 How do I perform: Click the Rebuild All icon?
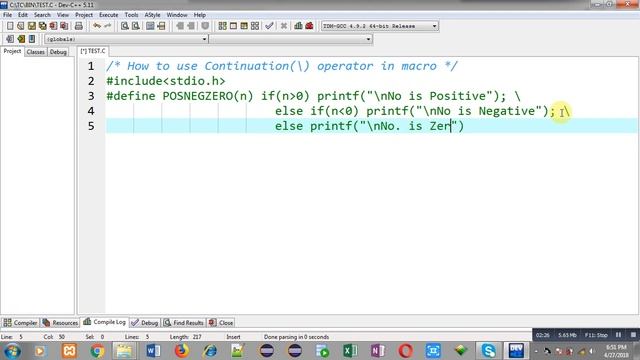point(255,26)
